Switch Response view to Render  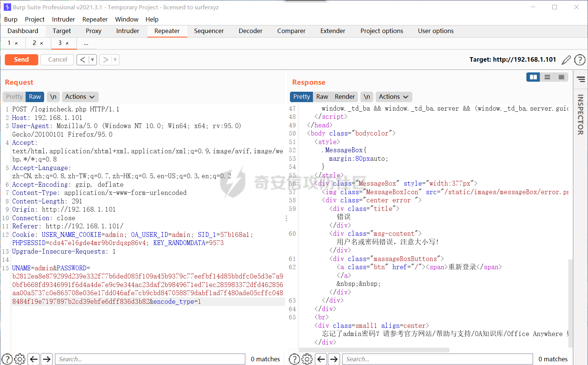coord(345,97)
